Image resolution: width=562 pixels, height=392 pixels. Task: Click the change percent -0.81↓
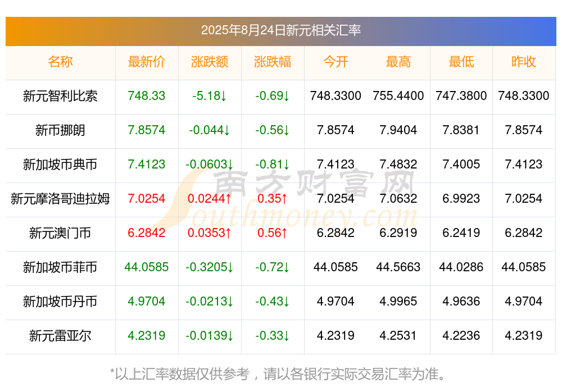[273, 164]
